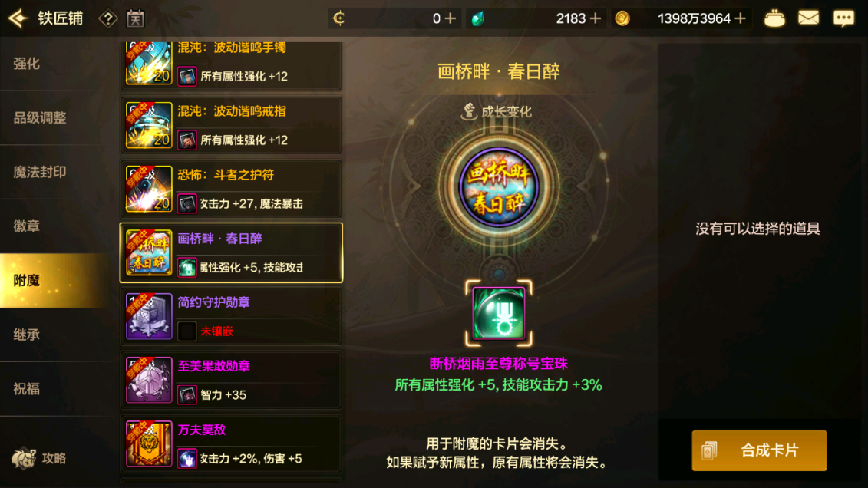Tap the back arrow beside 铁匠铺

(18, 18)
